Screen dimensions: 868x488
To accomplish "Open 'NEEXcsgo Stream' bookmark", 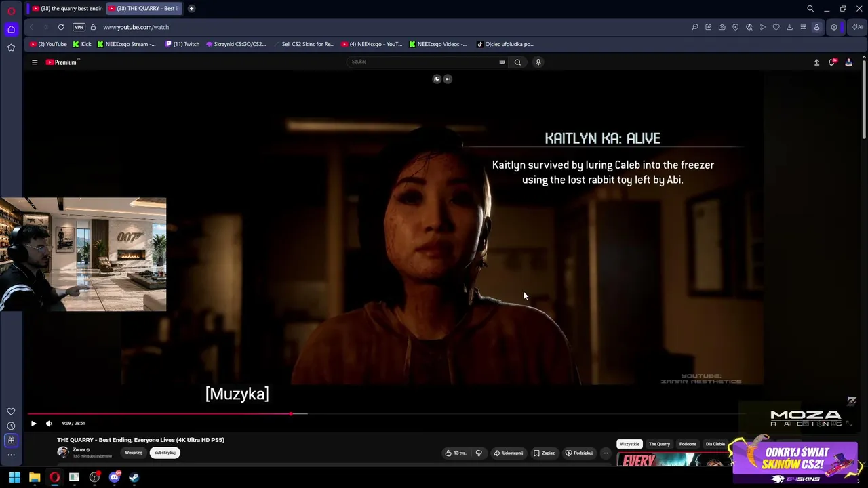I will 126,44.
